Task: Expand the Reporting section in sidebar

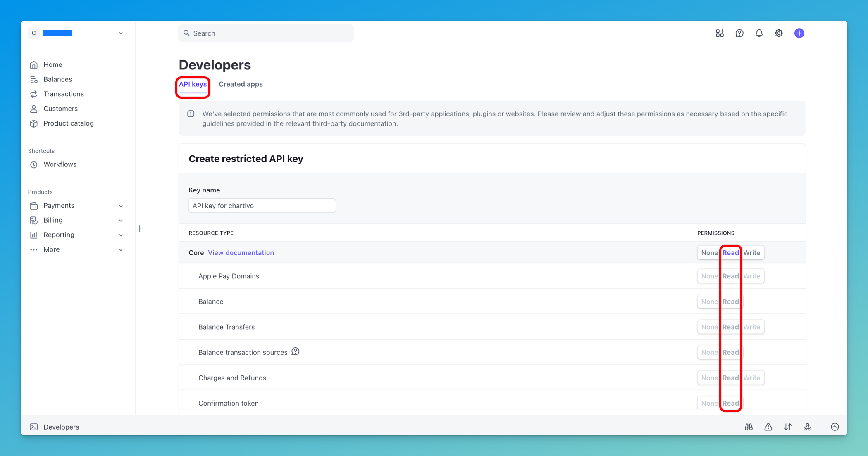Action: pyautogui.click(x=121, y=235)
